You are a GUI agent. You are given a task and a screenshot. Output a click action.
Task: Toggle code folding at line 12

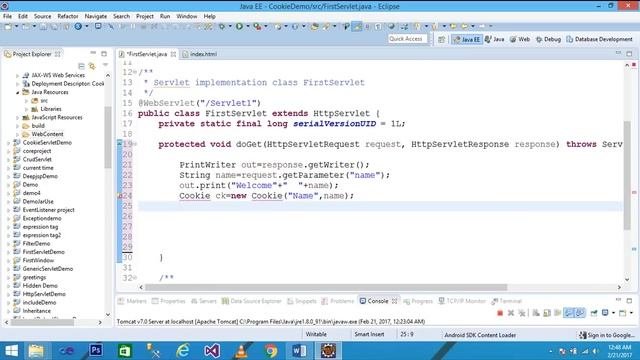pos(135,72)
